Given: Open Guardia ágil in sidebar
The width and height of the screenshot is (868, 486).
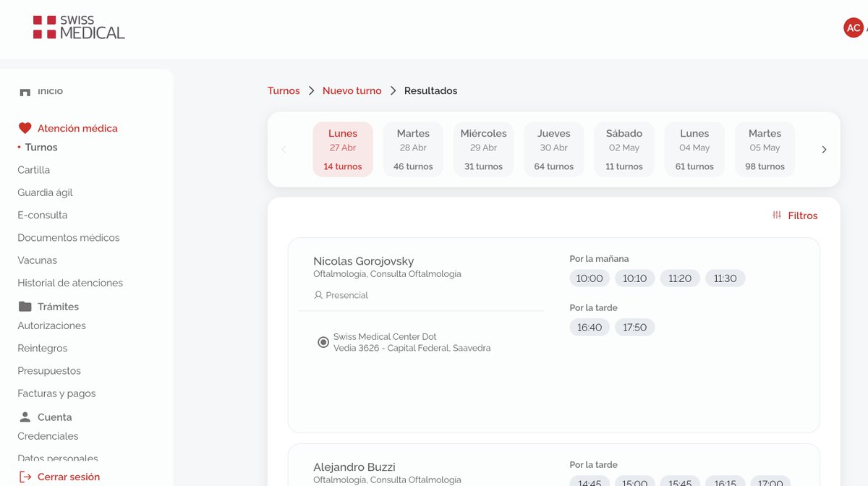Looking at the screenshot, I should (45, 192).
